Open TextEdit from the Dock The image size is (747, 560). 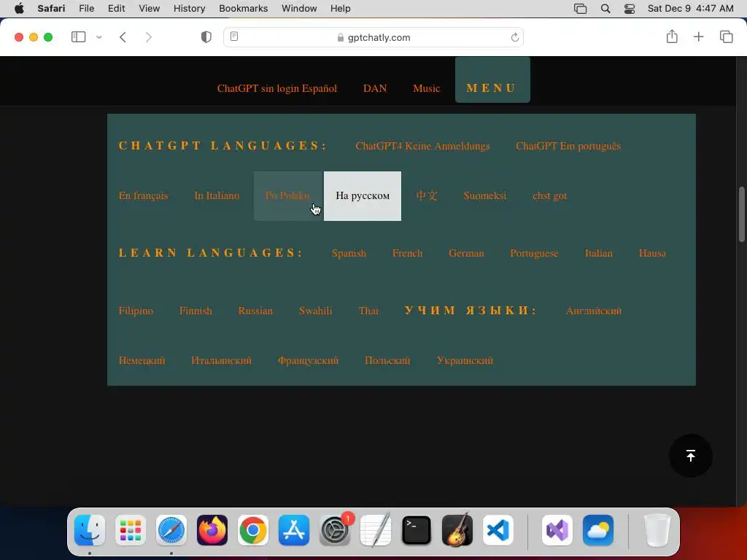376,530
